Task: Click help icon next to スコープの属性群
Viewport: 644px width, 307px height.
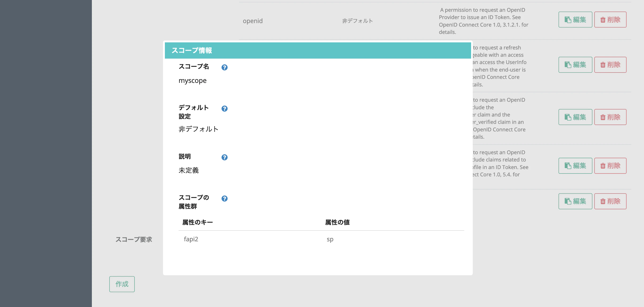Action: point(224,199)
